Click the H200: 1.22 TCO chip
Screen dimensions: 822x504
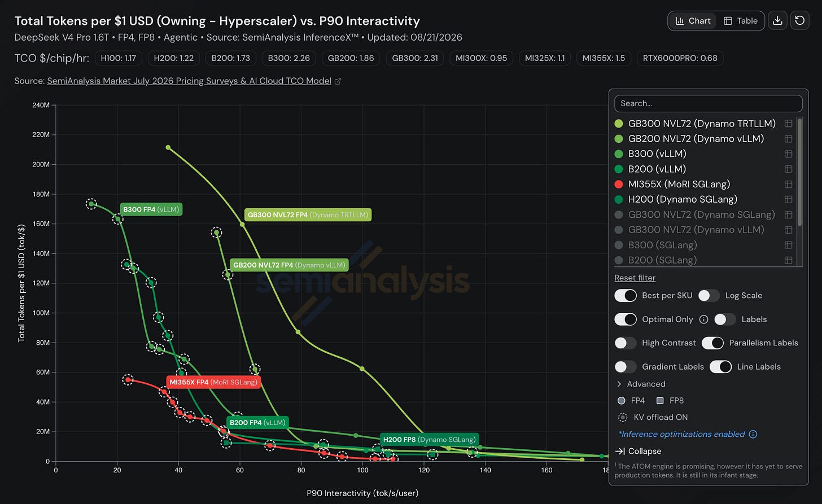tap(174, 58)
